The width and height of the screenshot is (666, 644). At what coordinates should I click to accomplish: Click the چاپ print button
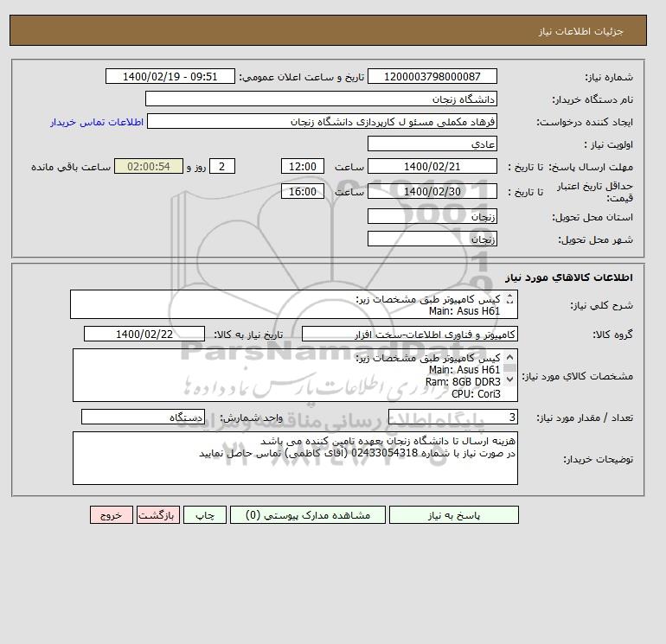(x=205, y=515)
